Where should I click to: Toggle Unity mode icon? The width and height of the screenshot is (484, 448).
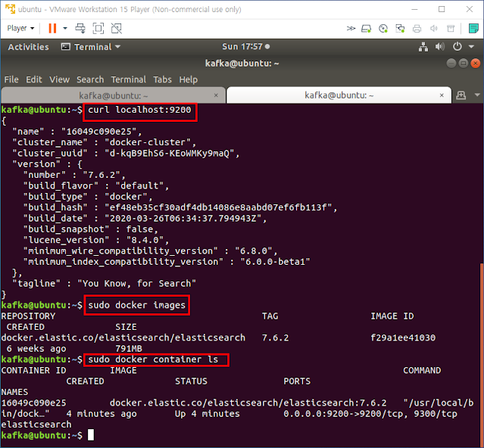pos(117,28)
